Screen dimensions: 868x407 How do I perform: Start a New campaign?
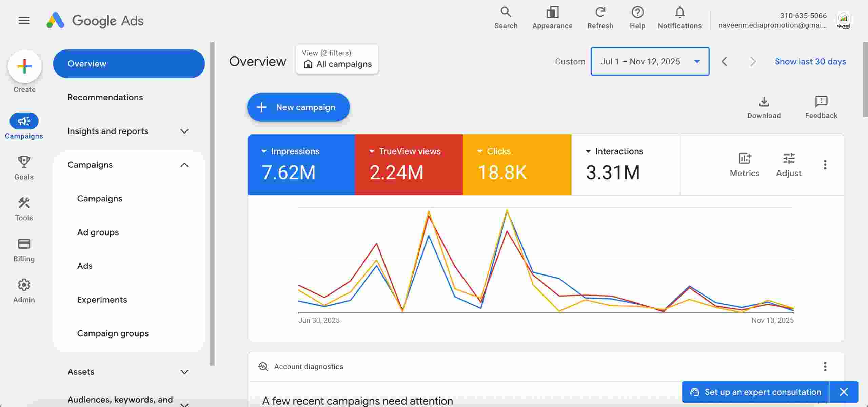tap(298, 107)
